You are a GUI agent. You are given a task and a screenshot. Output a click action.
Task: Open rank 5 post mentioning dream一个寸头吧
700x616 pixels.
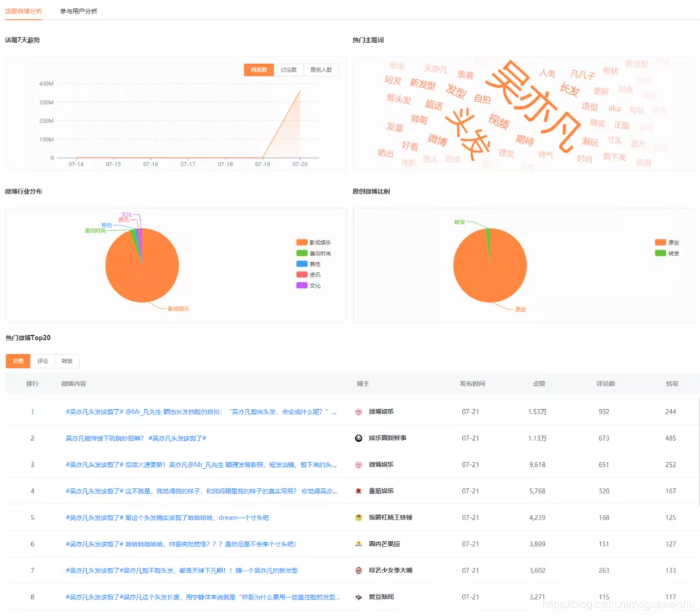point(167,517)
